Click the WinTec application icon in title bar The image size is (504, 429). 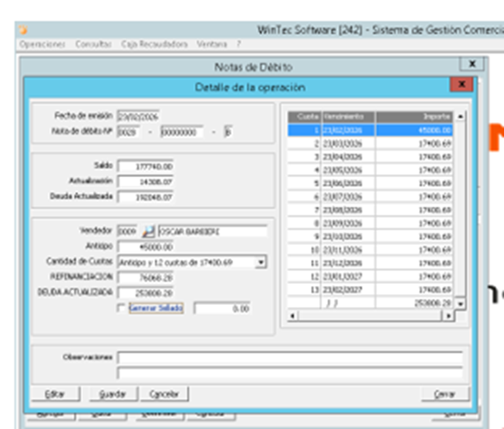[23, 30]
